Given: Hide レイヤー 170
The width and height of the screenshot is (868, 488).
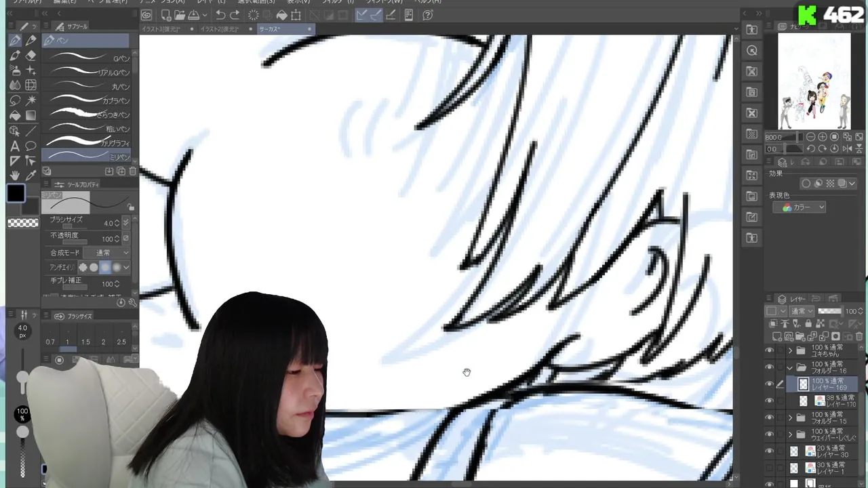Looking at the screenshot, I should (769, 401).
